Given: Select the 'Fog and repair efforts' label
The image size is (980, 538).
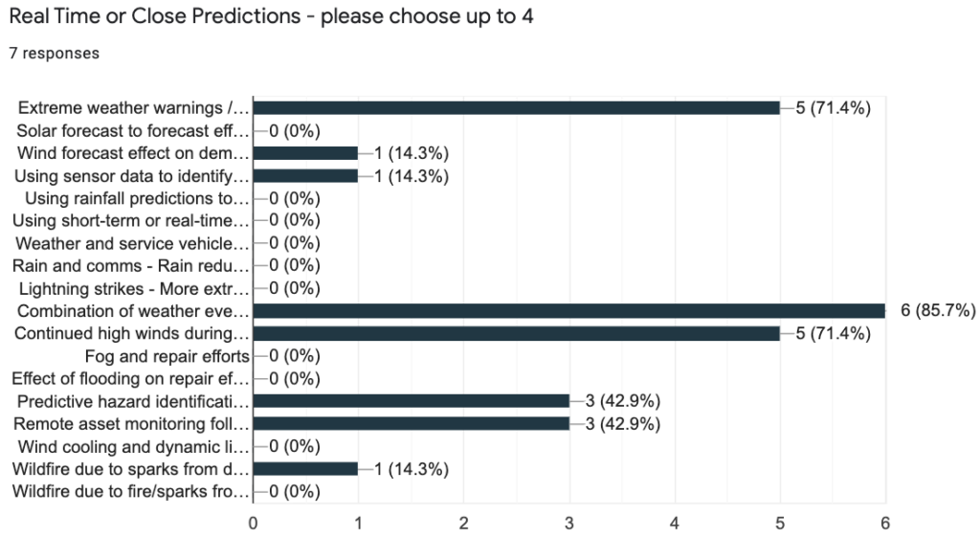Looking at the screenshot, I should pyautogui.click(x=167, y=356).
